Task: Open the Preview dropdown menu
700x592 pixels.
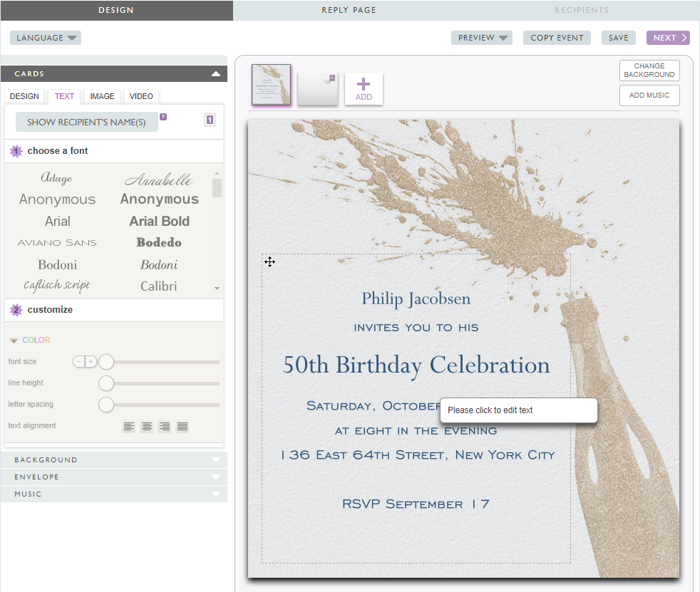Action: (x=481, y=38)
